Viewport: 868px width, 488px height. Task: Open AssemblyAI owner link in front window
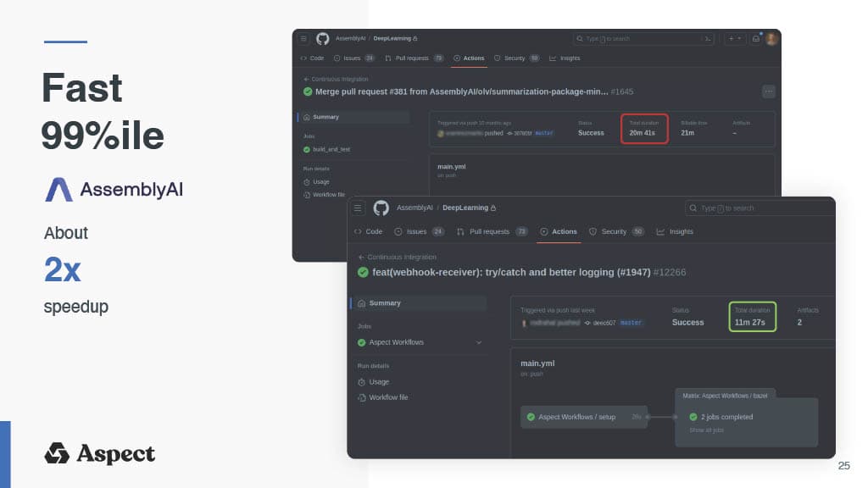pyautogui.click(x=415, y=208)
